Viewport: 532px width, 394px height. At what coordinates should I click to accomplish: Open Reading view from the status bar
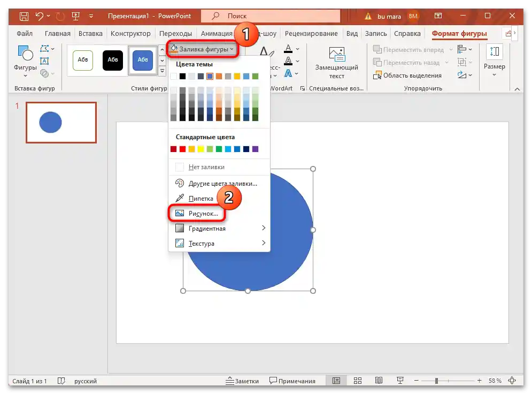point(379,380)
